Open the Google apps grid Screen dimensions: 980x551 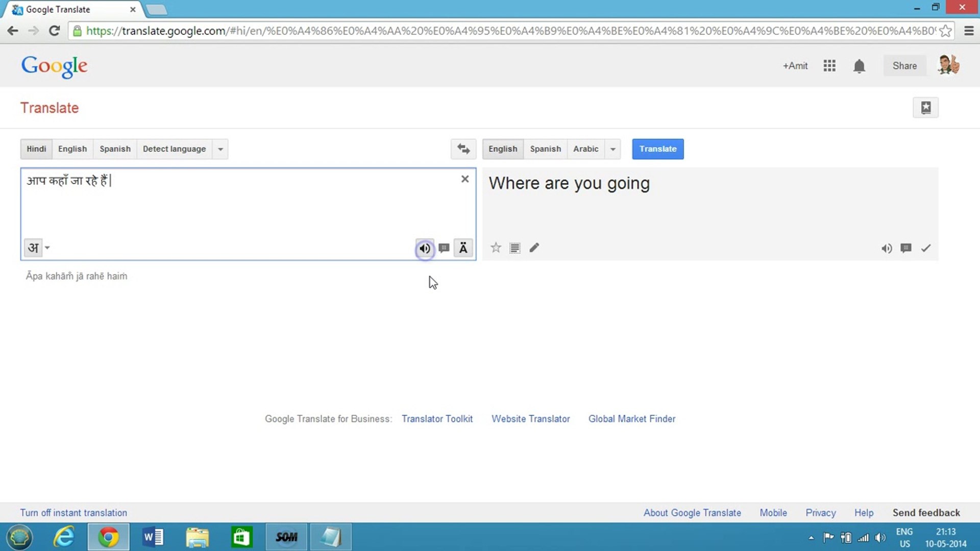click(x=829, y=66)
